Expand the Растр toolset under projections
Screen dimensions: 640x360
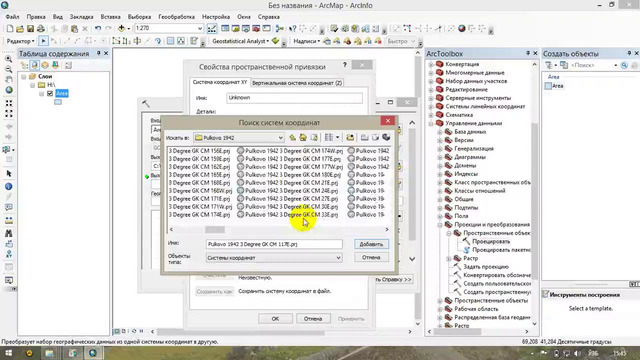[x=449, y=258]
